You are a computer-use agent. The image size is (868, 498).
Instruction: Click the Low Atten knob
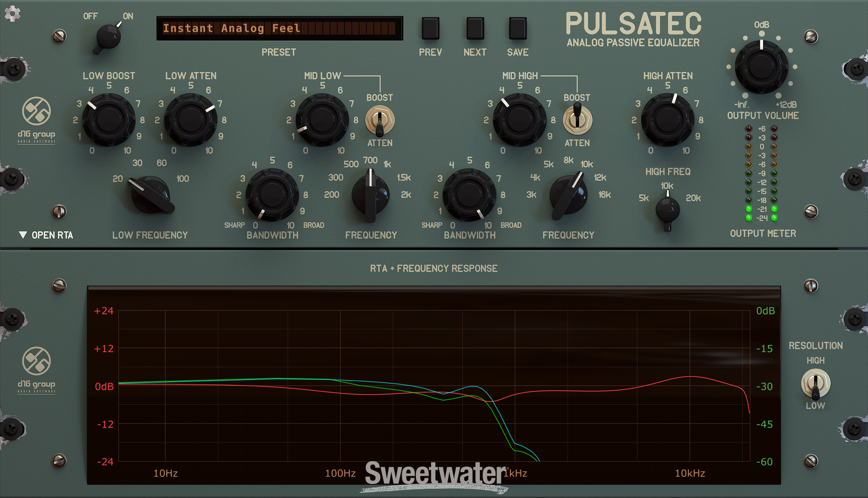pyautogui.click(x=191, y=120)
